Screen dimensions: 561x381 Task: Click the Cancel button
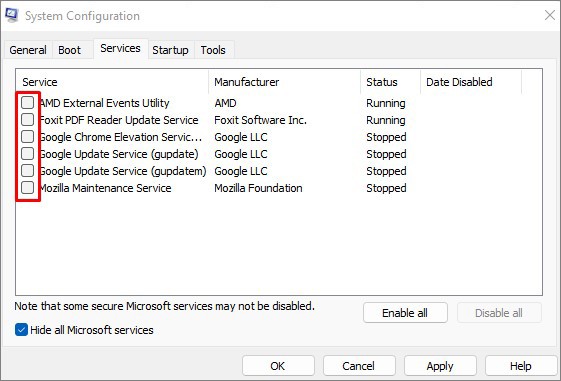(359, 366)
